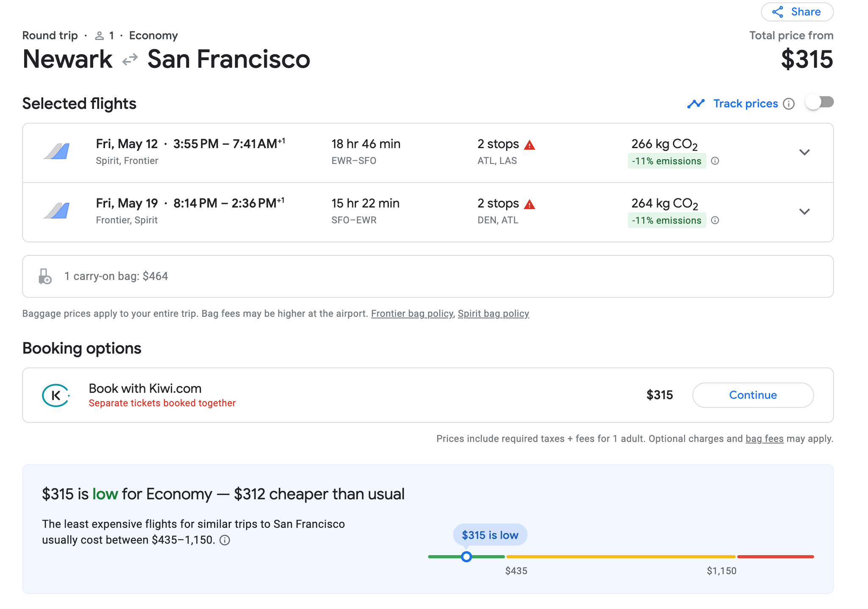The height and width of the screenshot is (609, 868).
Task: Click the warning icon on the May 19 flight stops
Action: (x=530, y=204)
